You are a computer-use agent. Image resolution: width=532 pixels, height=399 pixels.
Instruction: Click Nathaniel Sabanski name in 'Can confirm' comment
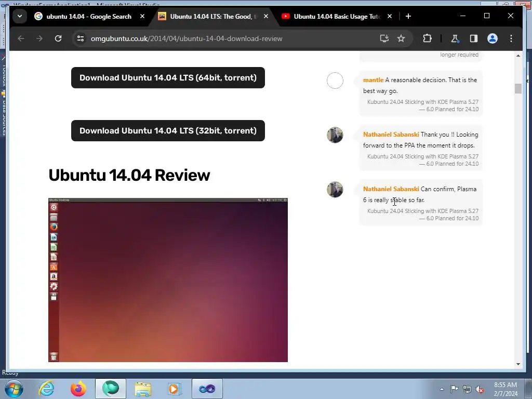pyautogui.click(x=391, y=189)
